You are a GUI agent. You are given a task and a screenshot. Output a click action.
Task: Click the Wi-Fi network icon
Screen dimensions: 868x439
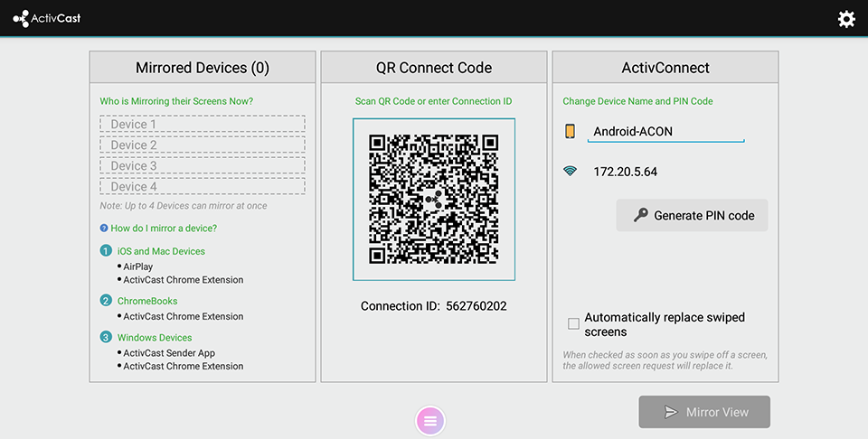[571, 171]
